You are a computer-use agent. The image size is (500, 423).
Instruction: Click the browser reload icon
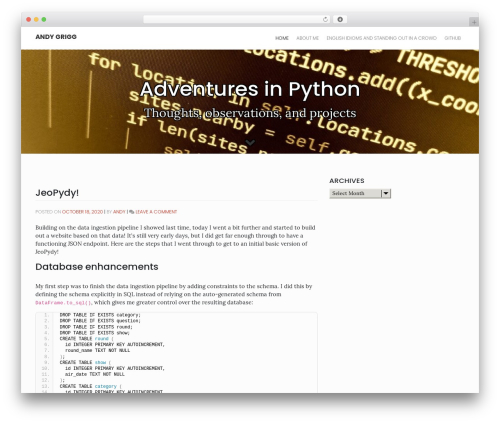pos(325,19)
